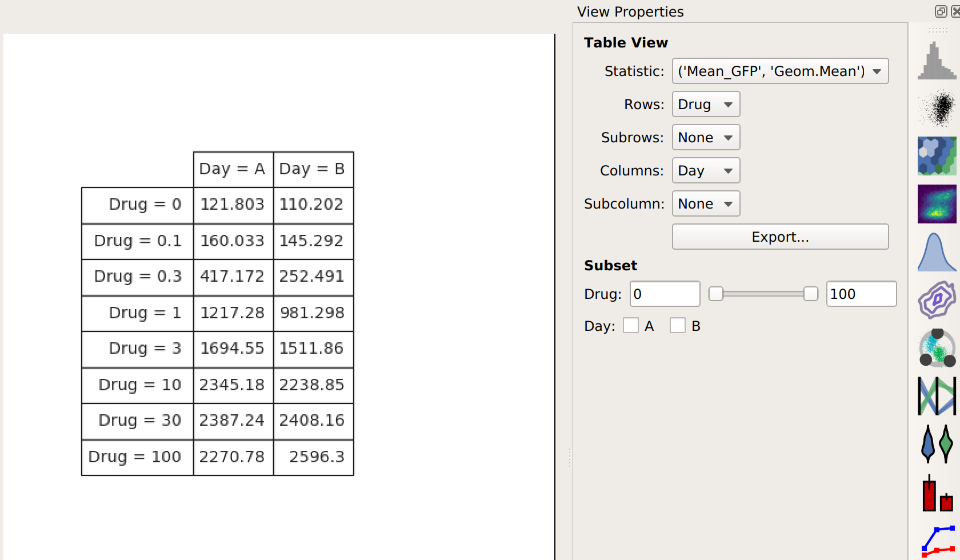Screen dimensions: 960x560
Task: Select the Radviz plot view icon
Action: tap(937, 348)
